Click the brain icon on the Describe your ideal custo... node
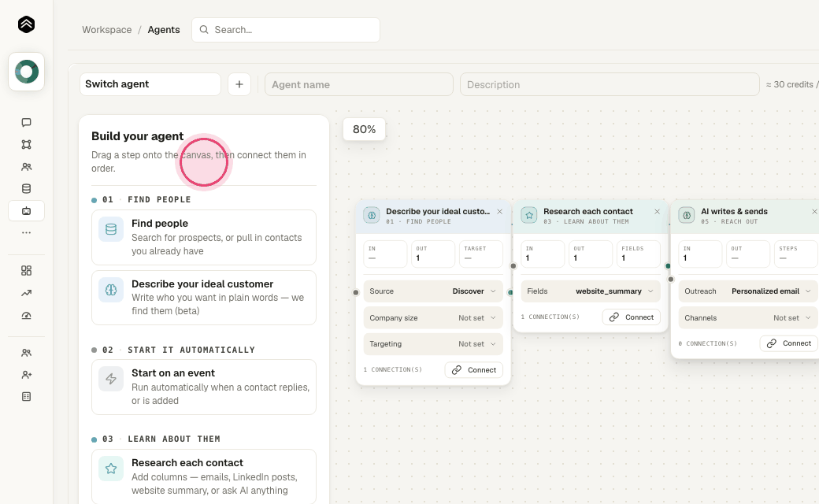819x504 pixels. tap(372, 215)
